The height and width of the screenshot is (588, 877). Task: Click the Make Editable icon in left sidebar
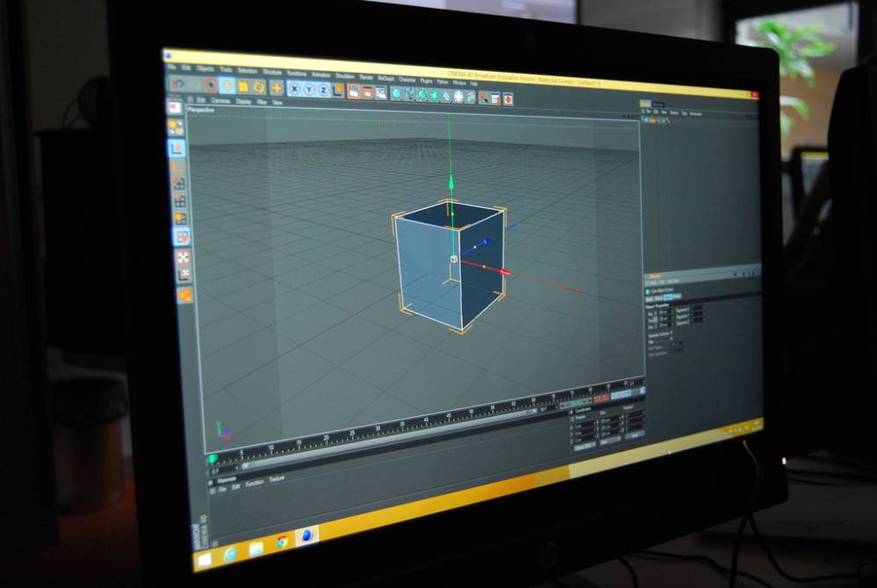[175, 106]
